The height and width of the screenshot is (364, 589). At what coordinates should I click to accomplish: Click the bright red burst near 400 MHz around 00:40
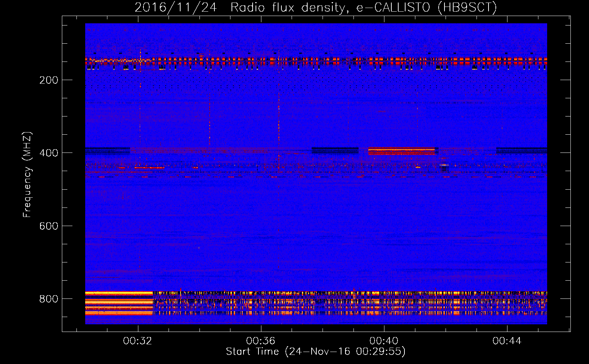tap(402, 151)
